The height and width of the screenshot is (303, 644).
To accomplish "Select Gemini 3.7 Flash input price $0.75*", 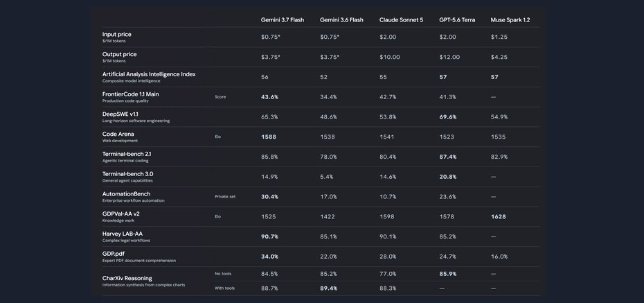I will coord(271,37).
